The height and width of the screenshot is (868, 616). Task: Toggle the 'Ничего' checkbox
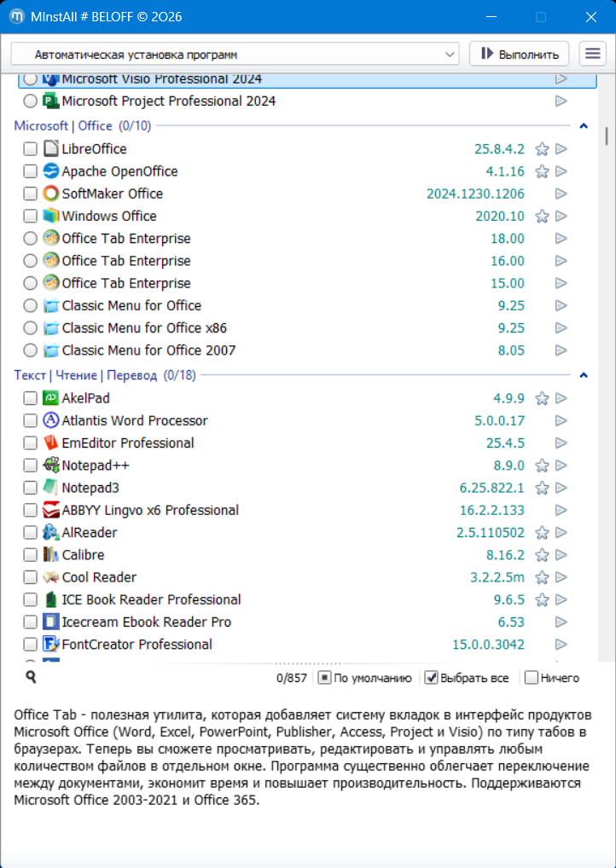(x=532, y=678)
